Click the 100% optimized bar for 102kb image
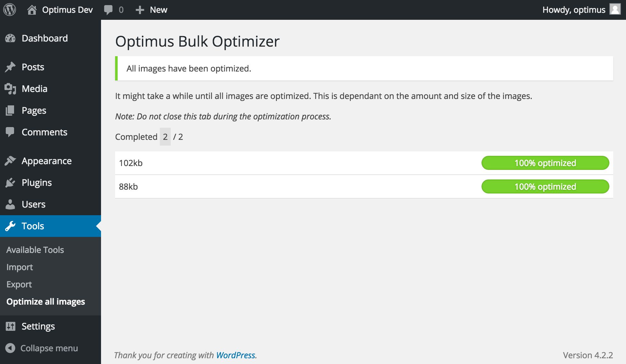This screenshot has height=364, width=626. (x=545, y=163)
